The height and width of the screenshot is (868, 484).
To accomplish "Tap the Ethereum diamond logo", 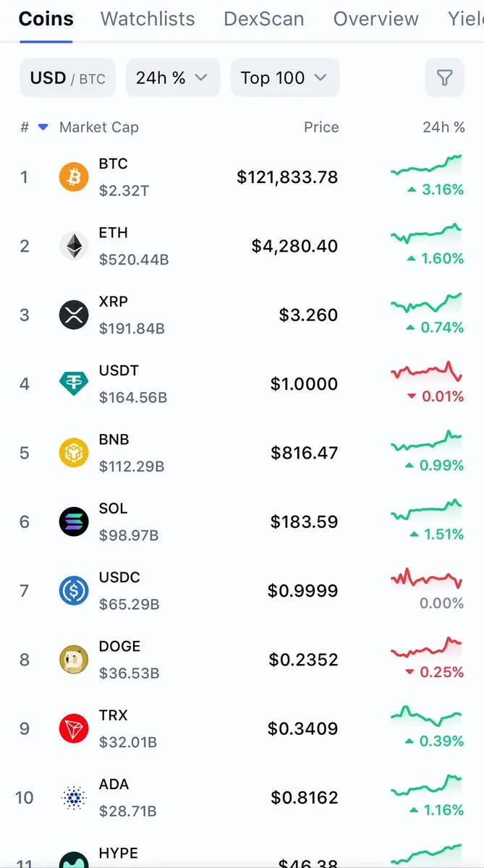I will pos(74,246).
